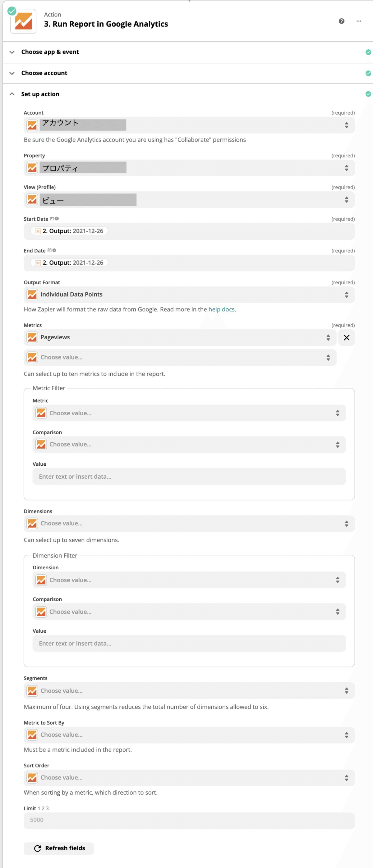Viewport: 373px width, 868px height.
Task: Collapse the Set up action section
Action: tap(187, 94)
